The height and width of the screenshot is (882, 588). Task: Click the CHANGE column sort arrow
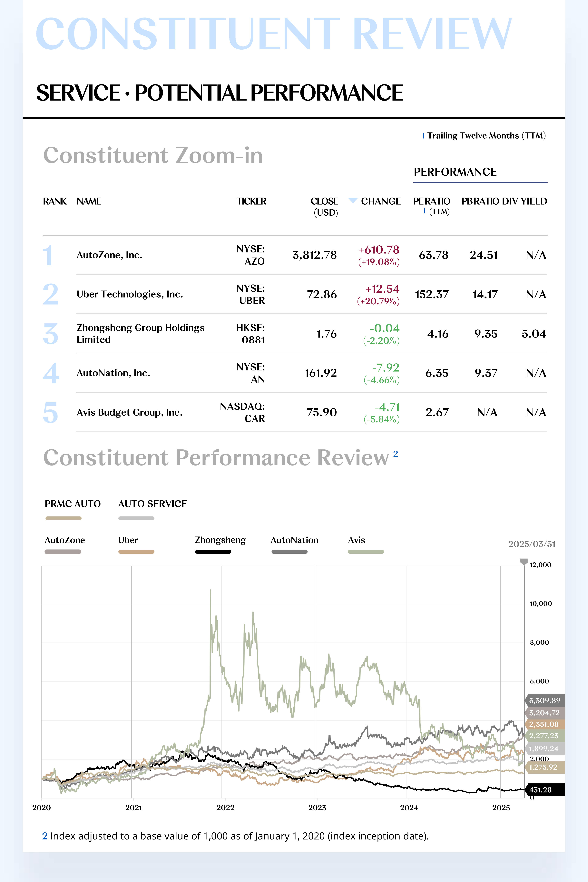pos(352,200)
